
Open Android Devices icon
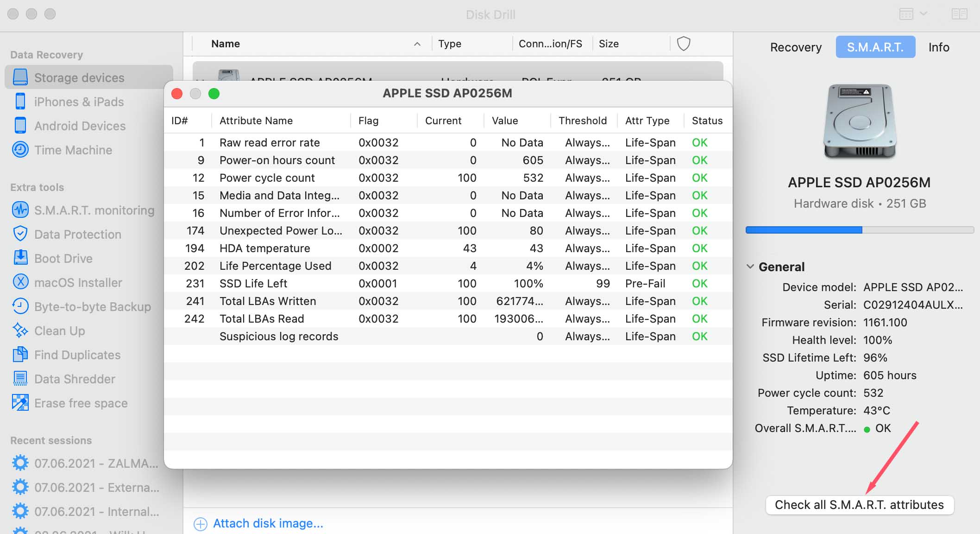[x=20, y=126]
